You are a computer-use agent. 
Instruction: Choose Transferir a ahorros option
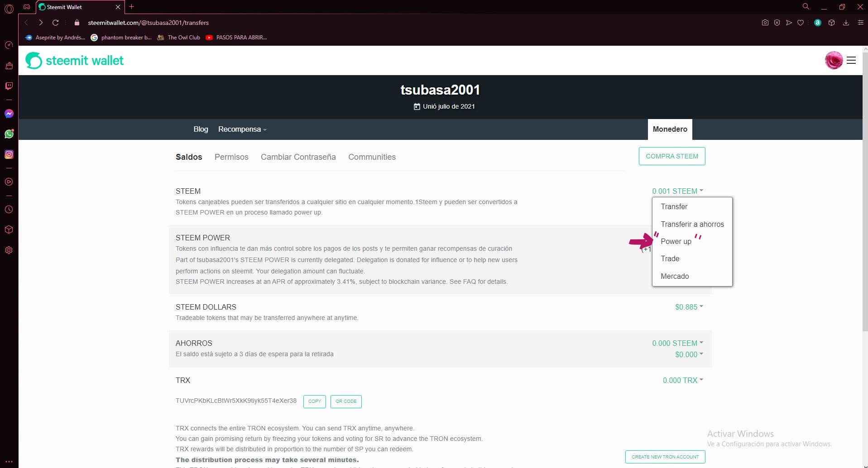click(x=692, y=224)
